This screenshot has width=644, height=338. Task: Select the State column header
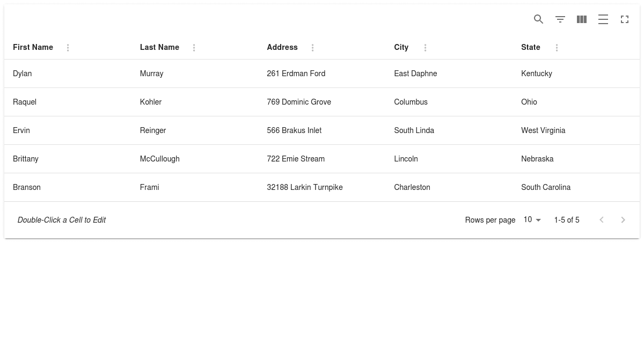531,47
